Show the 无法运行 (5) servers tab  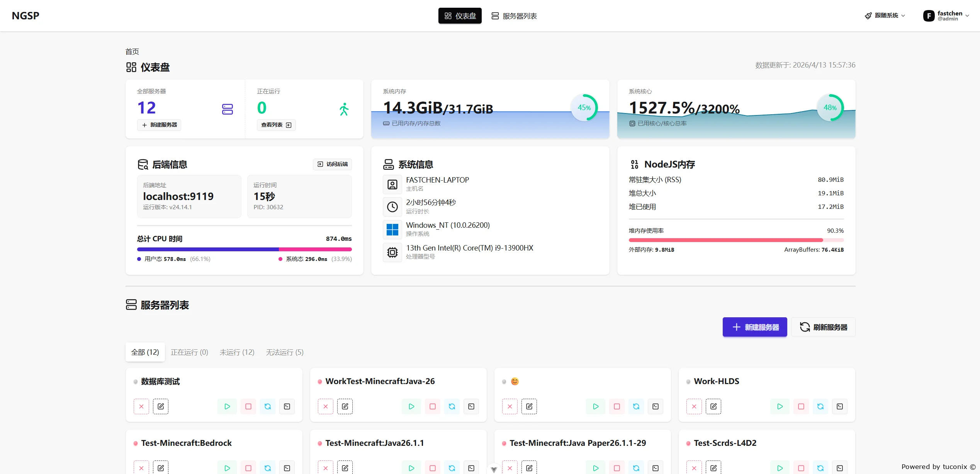285,352
